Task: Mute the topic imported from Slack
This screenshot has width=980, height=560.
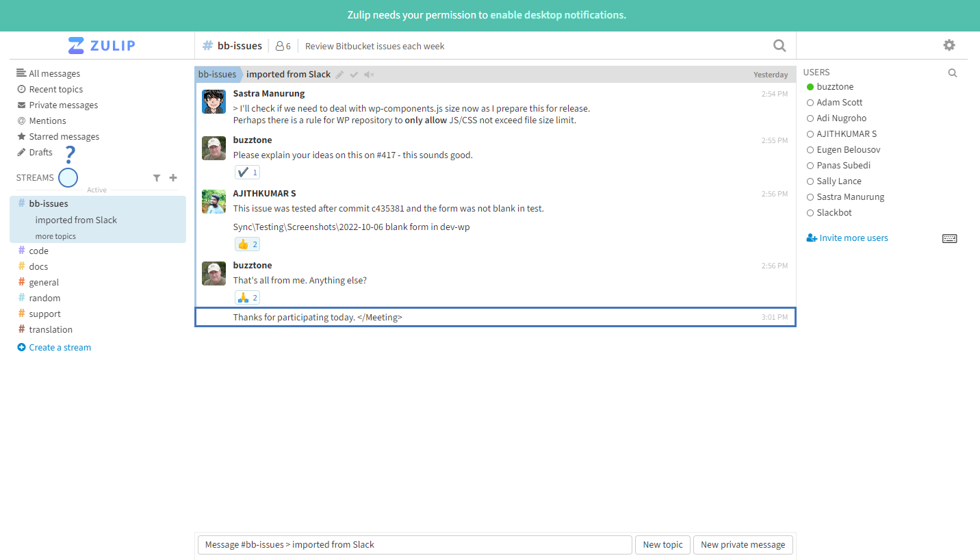Action: click(369, 75)
